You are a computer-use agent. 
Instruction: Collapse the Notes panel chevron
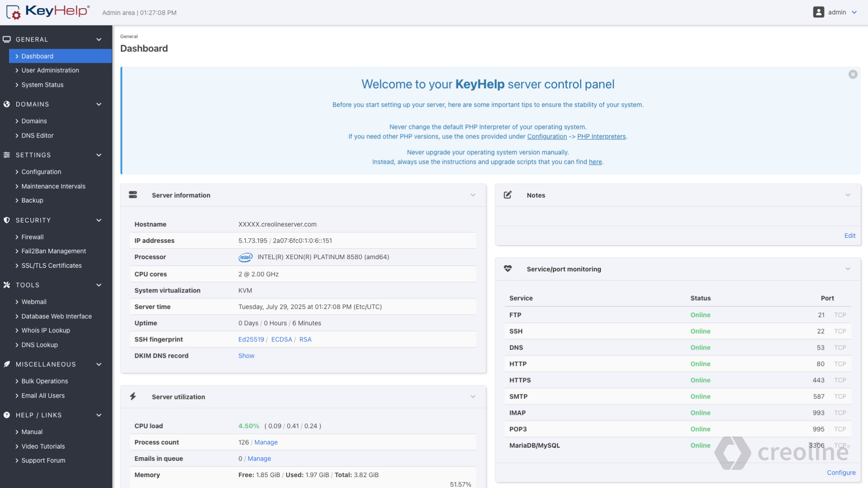pyautogui.click(x=848, y=195)
